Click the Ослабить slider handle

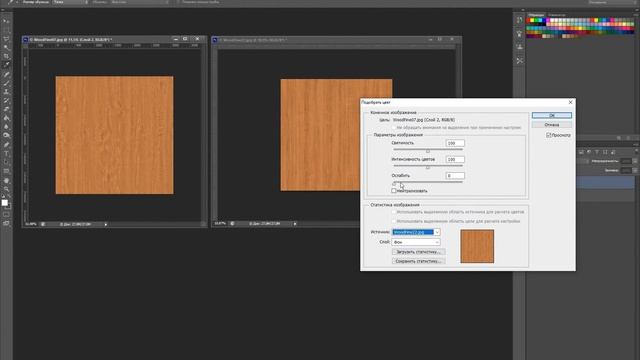tap(394, 184)
